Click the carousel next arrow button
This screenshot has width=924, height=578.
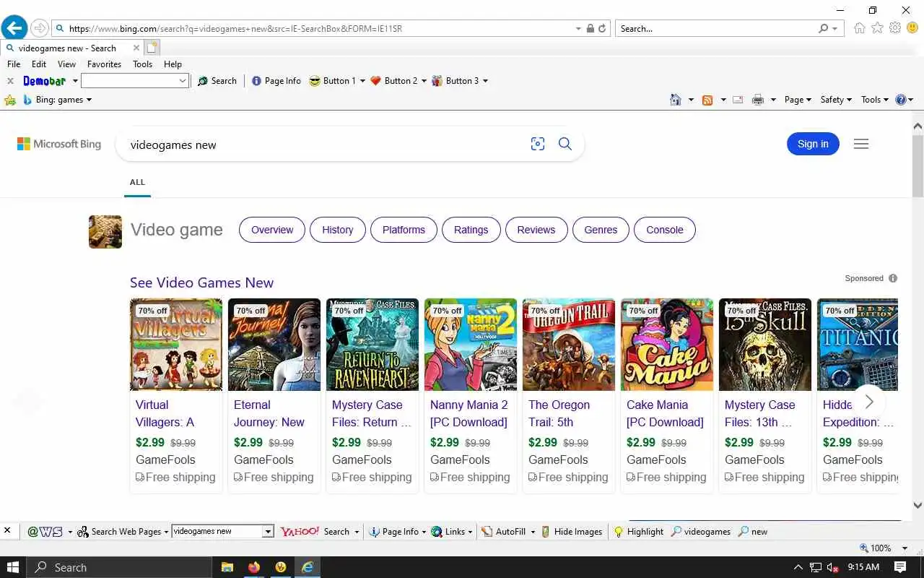coord(869,401)
